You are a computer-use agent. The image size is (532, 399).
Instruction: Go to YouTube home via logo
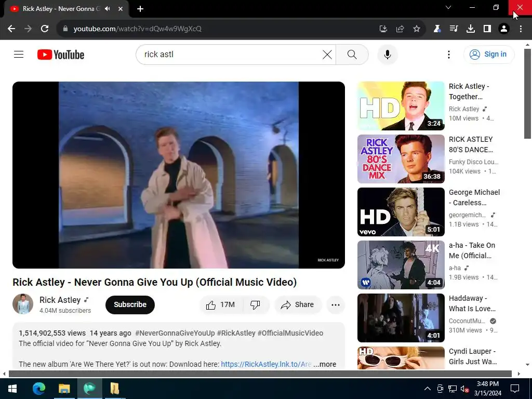click(61, 55)
